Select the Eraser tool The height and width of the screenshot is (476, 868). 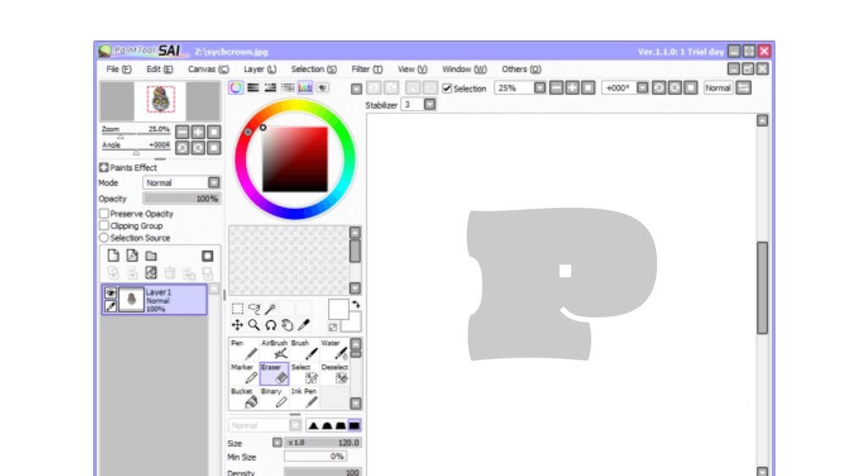coord(274,374)
